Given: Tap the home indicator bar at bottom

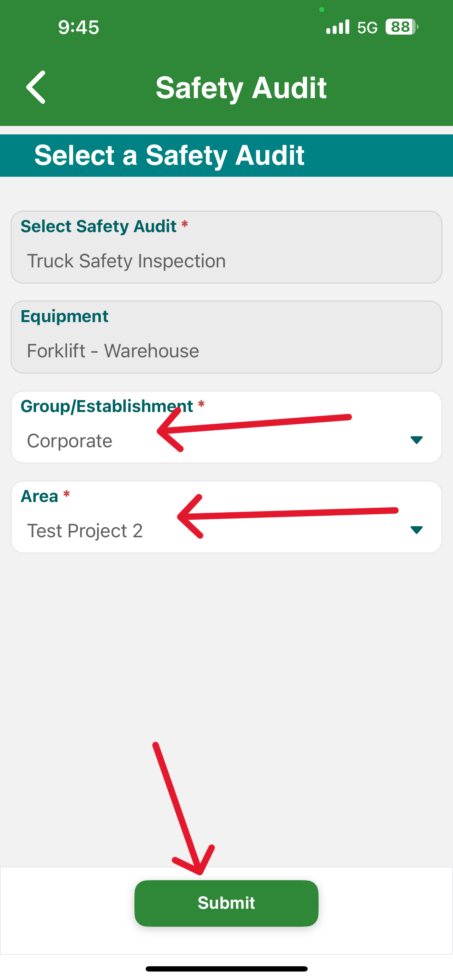Looking at the screenshot, I should (x=226, y=969).
